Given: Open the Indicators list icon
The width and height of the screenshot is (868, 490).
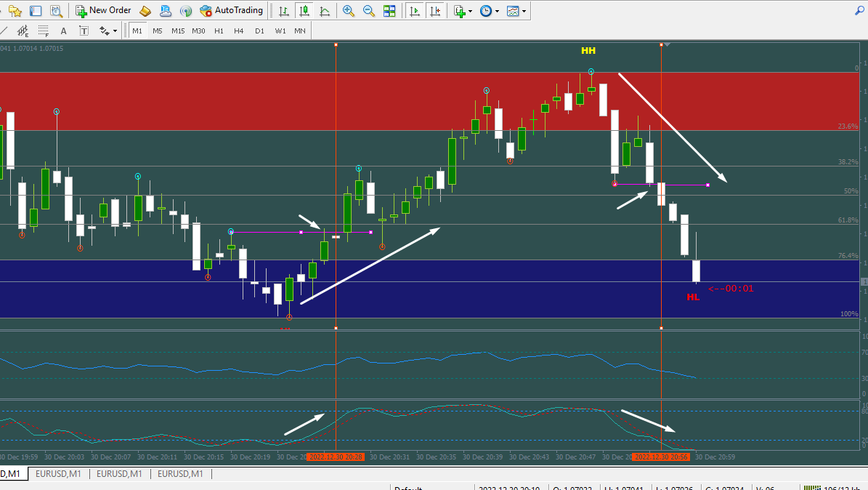Looking at the screenshot, I should coord(459,10).
